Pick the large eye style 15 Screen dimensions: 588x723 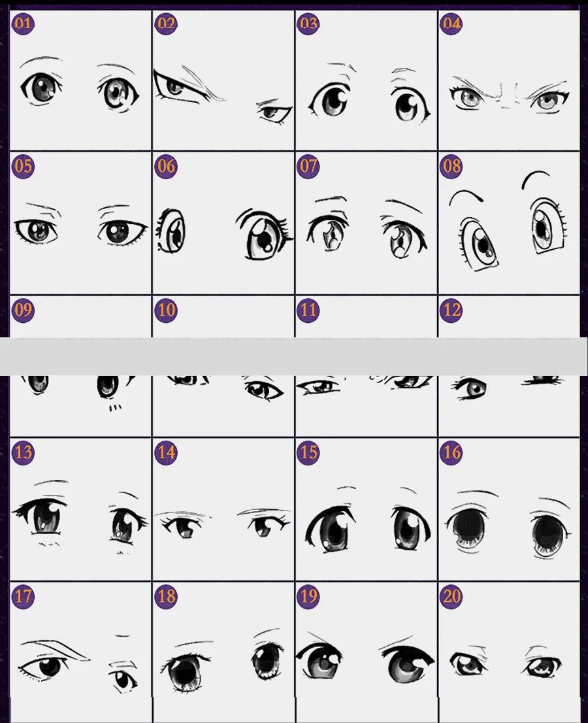click(366, 509)
